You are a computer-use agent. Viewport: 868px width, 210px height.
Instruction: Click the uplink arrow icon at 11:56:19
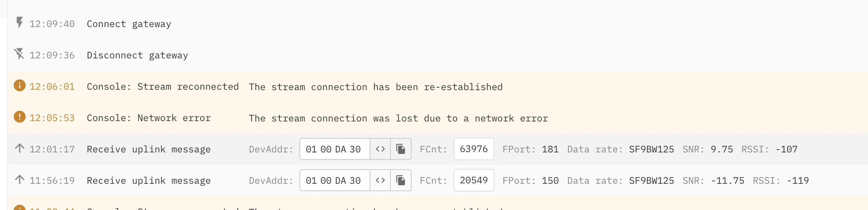(20, 180)
